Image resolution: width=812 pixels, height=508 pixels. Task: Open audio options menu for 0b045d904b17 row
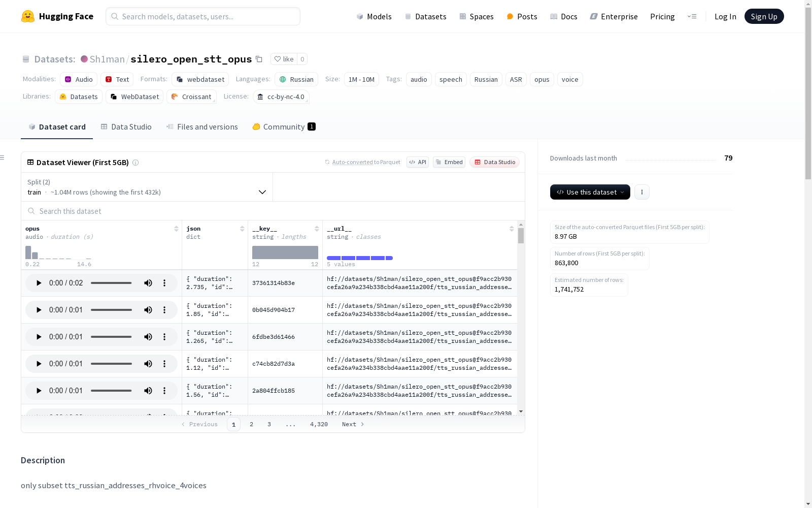(164, 310)
